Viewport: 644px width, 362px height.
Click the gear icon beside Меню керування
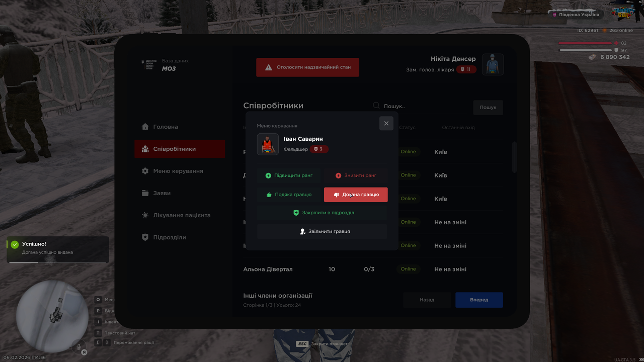coord(145,171)
